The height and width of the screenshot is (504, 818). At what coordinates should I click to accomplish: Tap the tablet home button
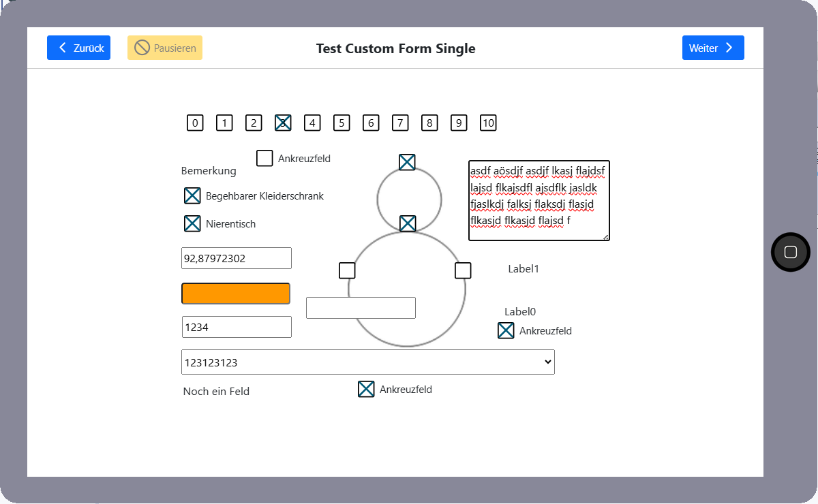click(x=790, y=252)
